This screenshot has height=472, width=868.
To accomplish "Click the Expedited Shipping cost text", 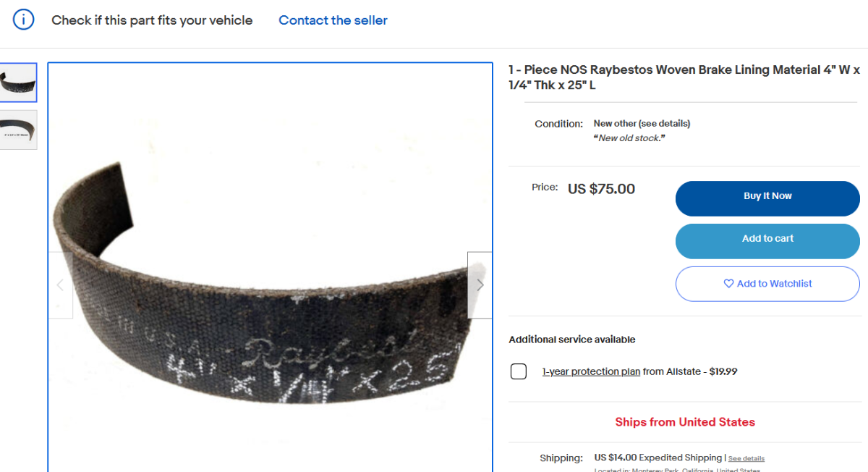I will pos(658,458).
